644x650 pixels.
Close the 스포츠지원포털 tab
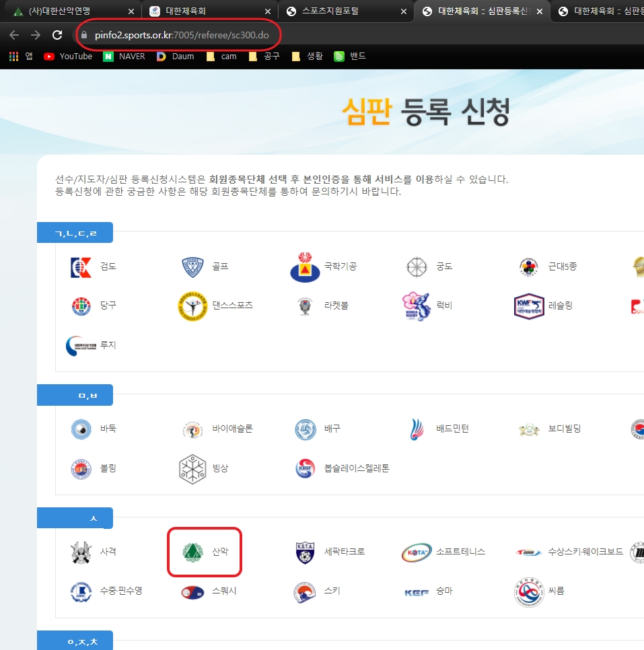point(404,11)
